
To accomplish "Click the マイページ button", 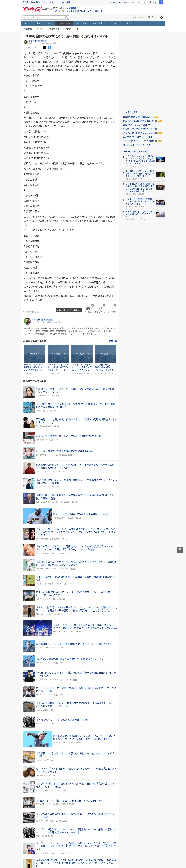I will point(139,18).
